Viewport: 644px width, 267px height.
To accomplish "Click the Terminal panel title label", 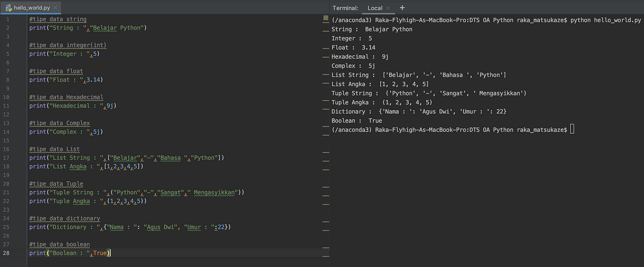I will 345,8.
